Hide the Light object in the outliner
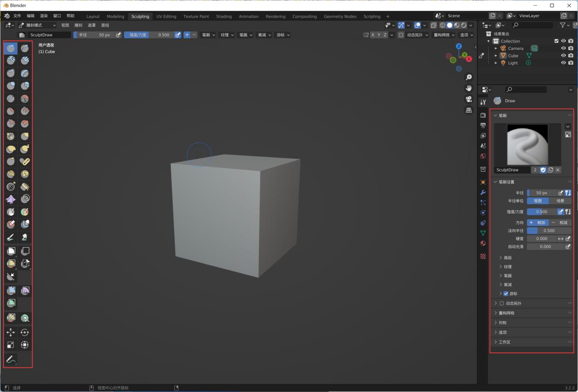The height and width of the screenshot is (392, 578). coord(563,63)
